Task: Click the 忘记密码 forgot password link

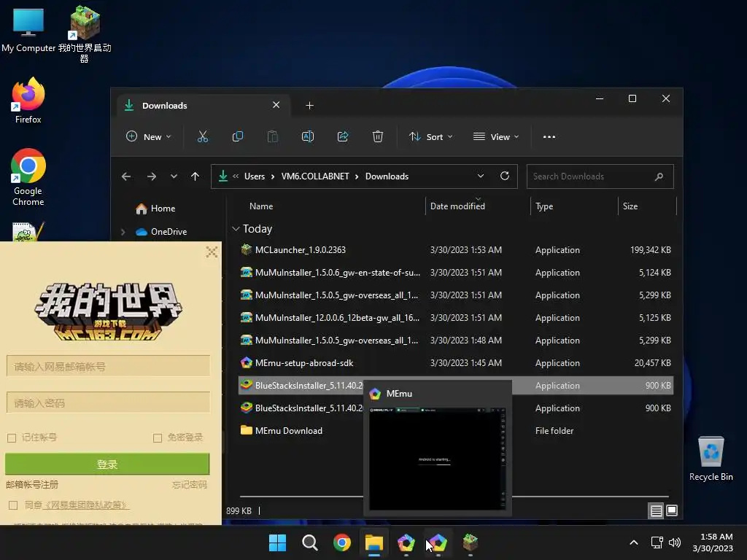Action: click(x=189, y=485)
